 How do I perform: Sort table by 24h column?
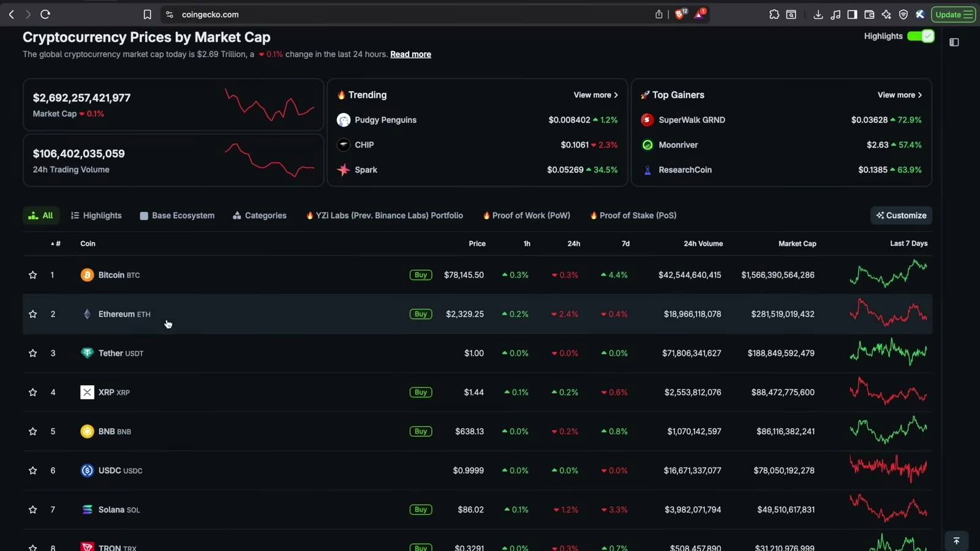point(574,244)
